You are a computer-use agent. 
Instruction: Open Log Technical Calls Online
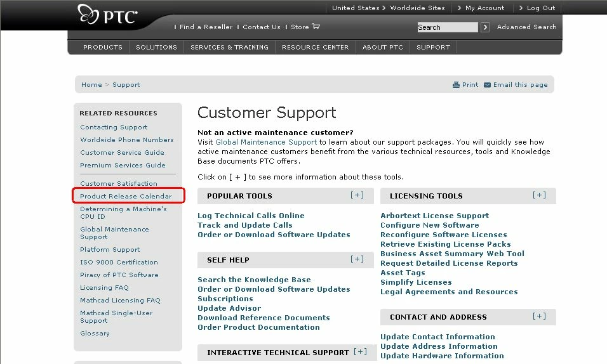click(x=251, y=216)
